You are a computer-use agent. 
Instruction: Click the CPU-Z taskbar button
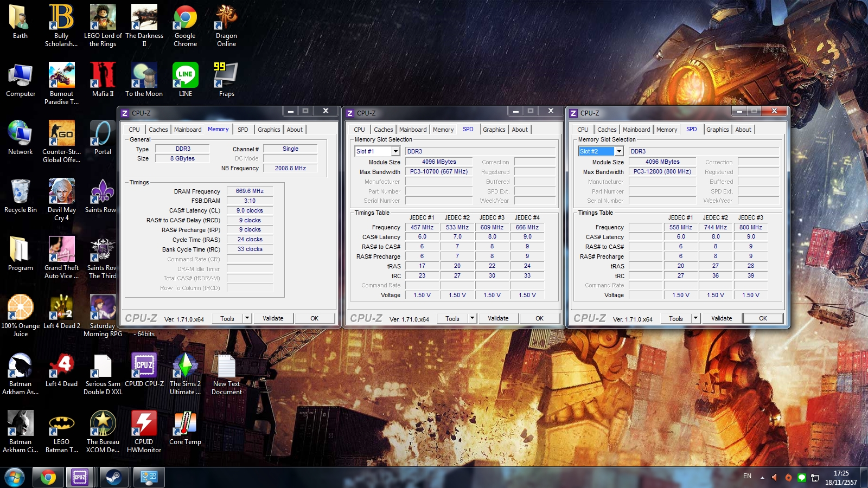80,477
